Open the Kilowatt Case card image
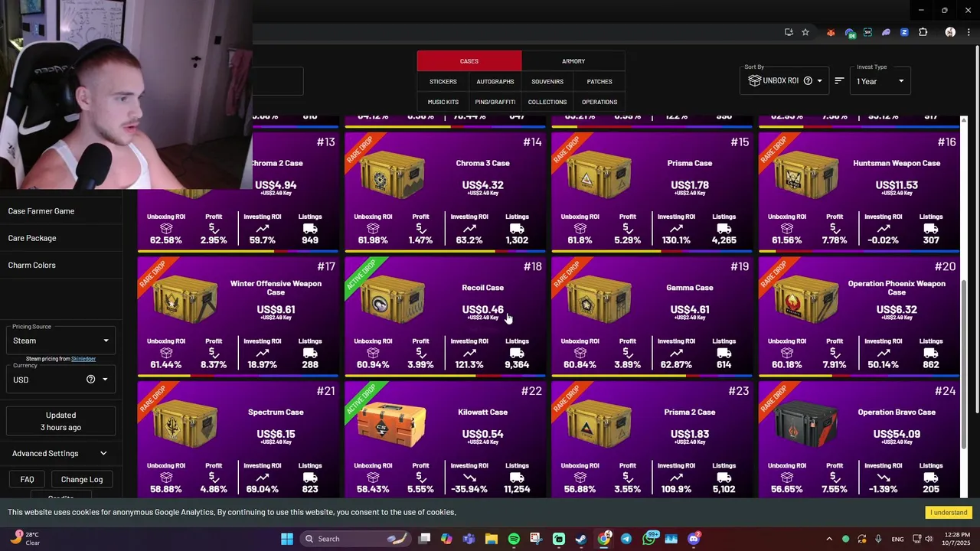980x551 pixels. point(392,423)
